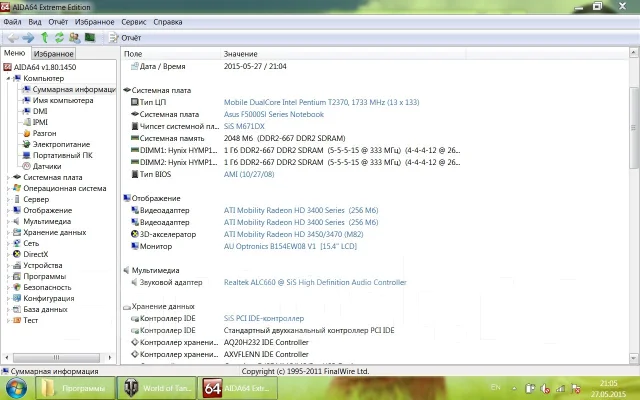640x400 pixels.
Task: Open Mobile DualCore Intel Pentium T2370 link
Action: pos(321,102)
